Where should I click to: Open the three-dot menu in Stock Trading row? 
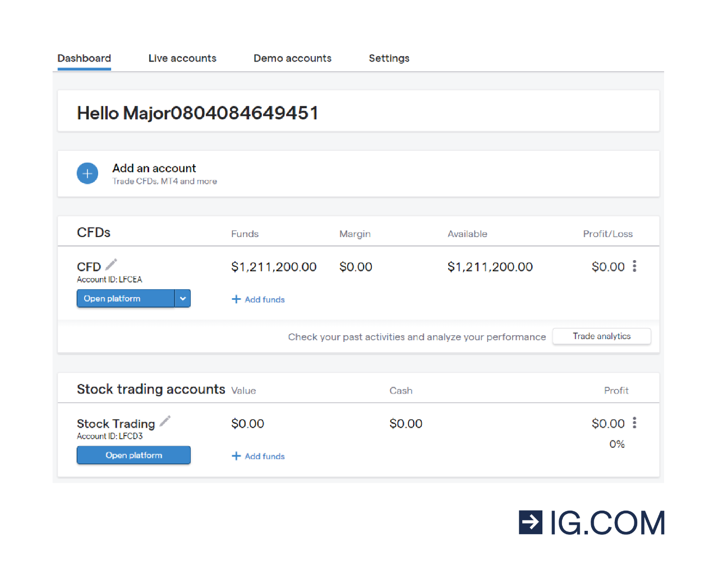[x=634, y=423]
